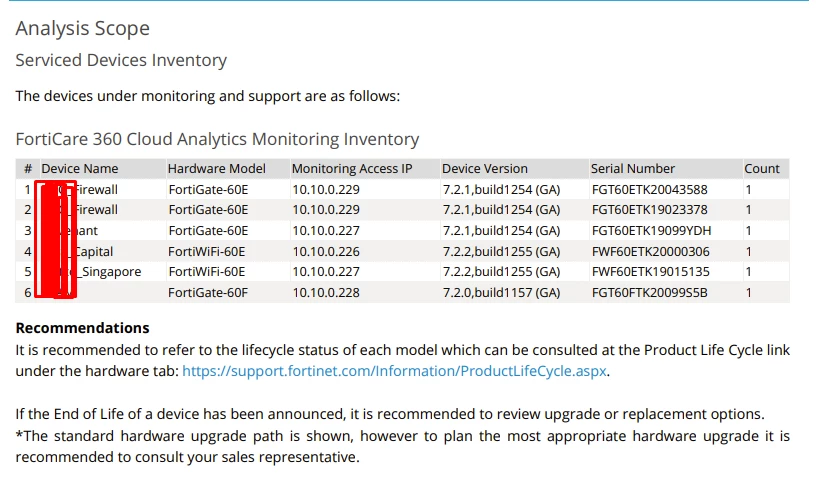Click the FortiGate-60F hardware model cell

[x=208, y=293]
